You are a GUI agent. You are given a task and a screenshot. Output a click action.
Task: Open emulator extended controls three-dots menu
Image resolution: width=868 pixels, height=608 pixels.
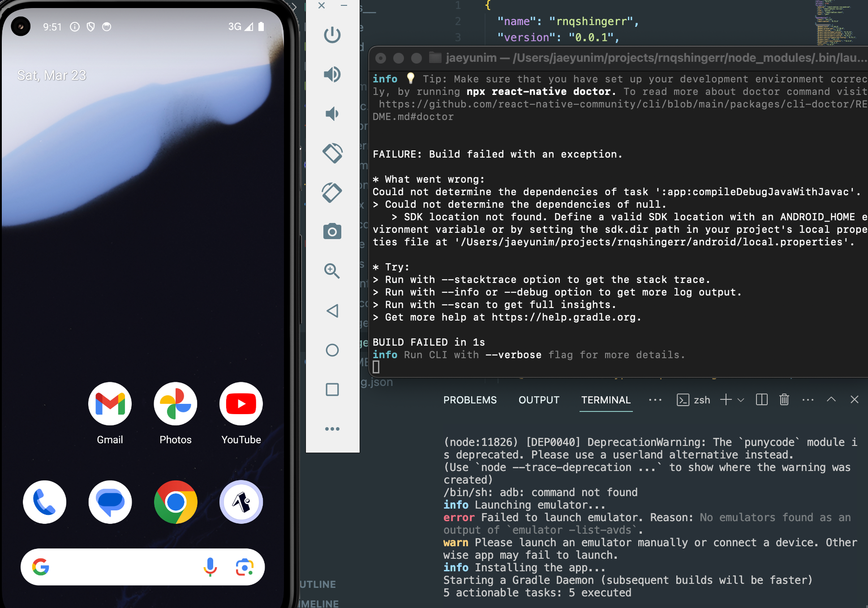point(332,429)
